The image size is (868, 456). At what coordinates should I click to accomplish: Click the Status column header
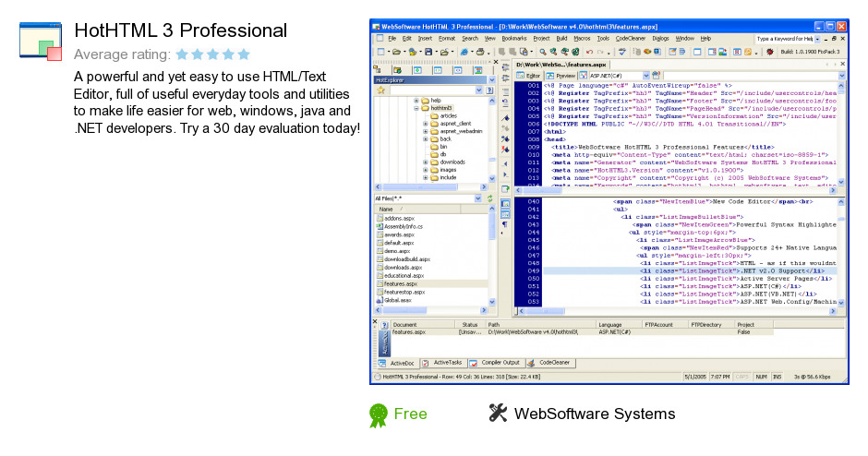point(470,325)
